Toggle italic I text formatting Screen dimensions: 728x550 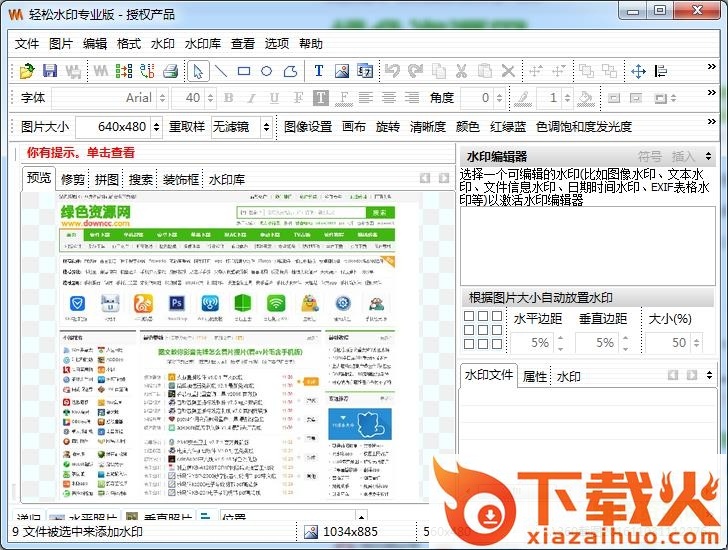251,98
